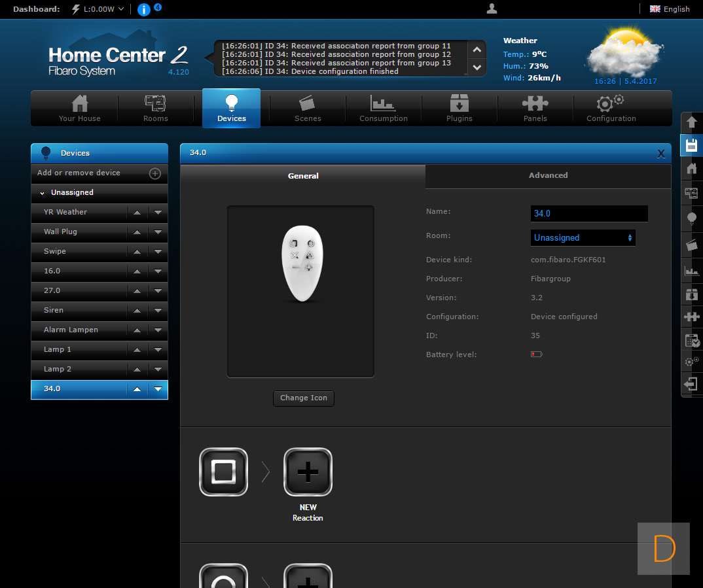The width and height of the screenshot is (703, 588).
Task: Click the gears icon in right sidebar
Action: point(691,361)
